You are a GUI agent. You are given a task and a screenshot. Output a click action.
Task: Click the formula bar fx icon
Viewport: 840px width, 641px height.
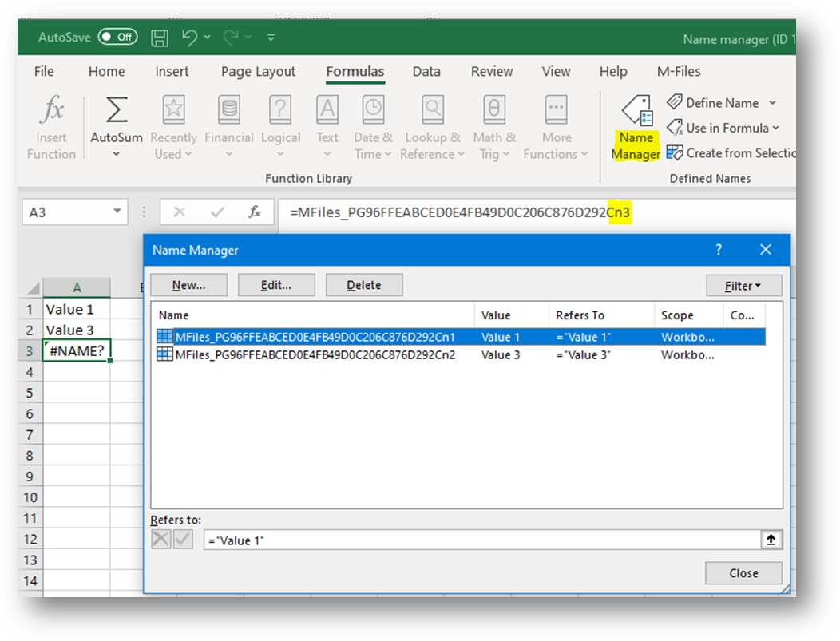(x=255, y=212)
